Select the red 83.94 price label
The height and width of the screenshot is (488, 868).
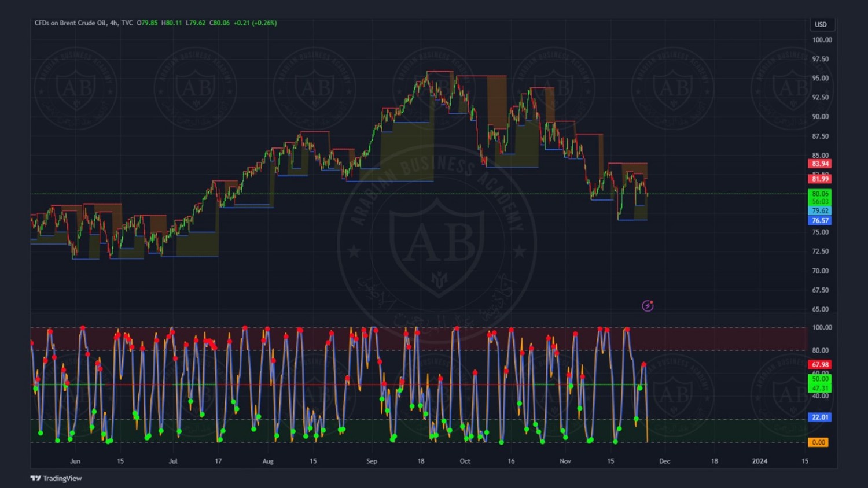click(819, 164)
